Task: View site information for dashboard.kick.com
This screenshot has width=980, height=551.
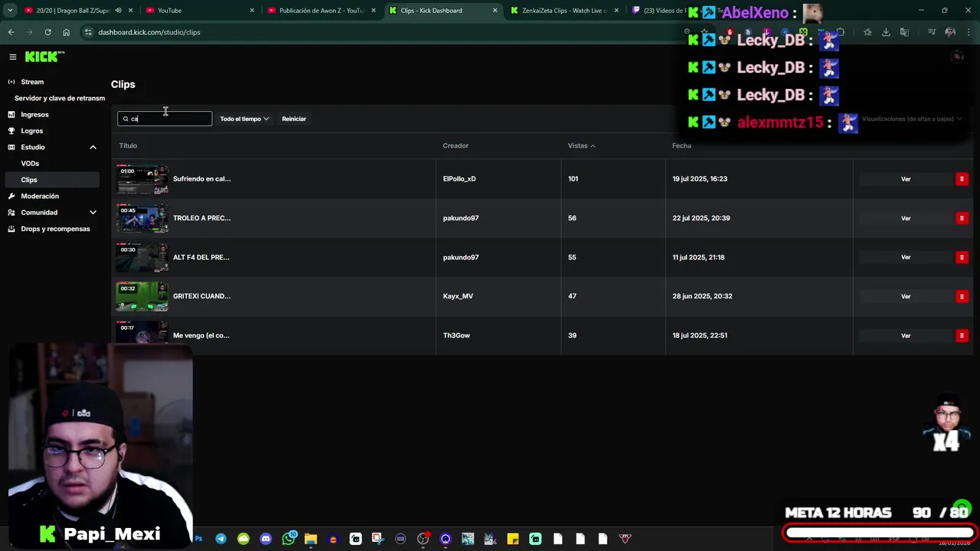Action: pos(88,32)
